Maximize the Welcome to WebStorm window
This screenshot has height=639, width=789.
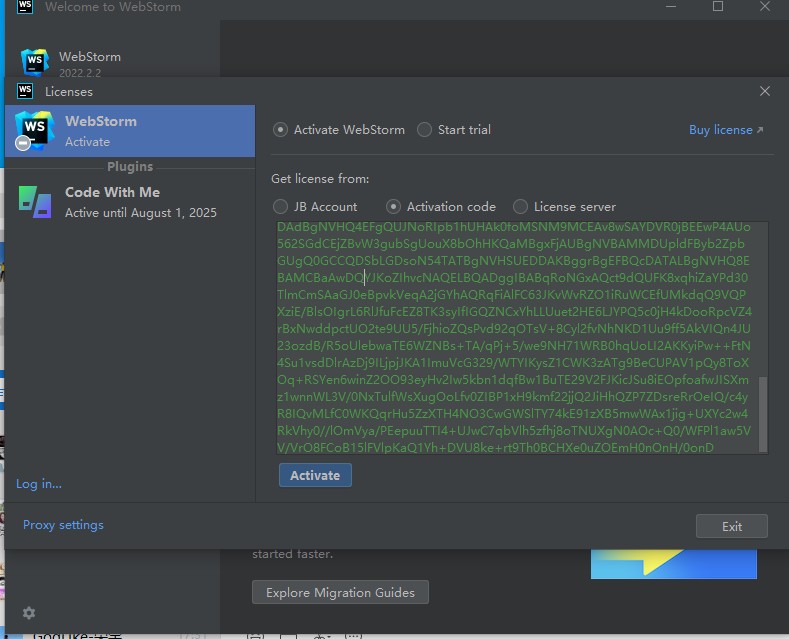(x=718, y=6)
